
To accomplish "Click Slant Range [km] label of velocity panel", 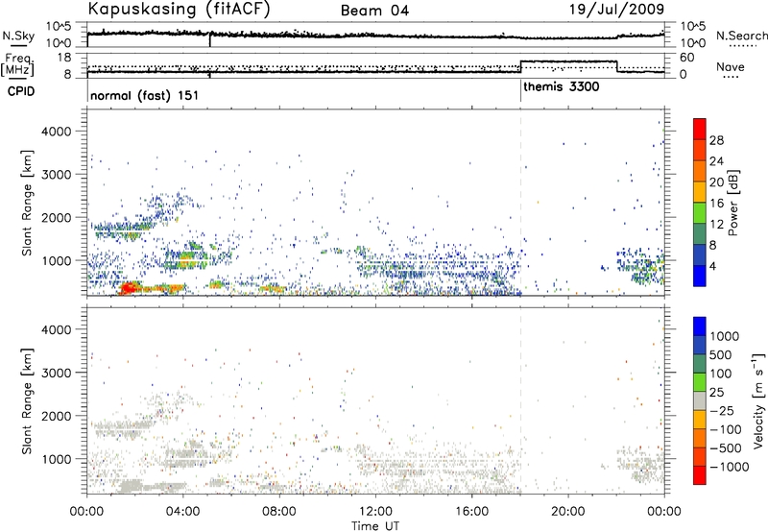I will 27,400.
